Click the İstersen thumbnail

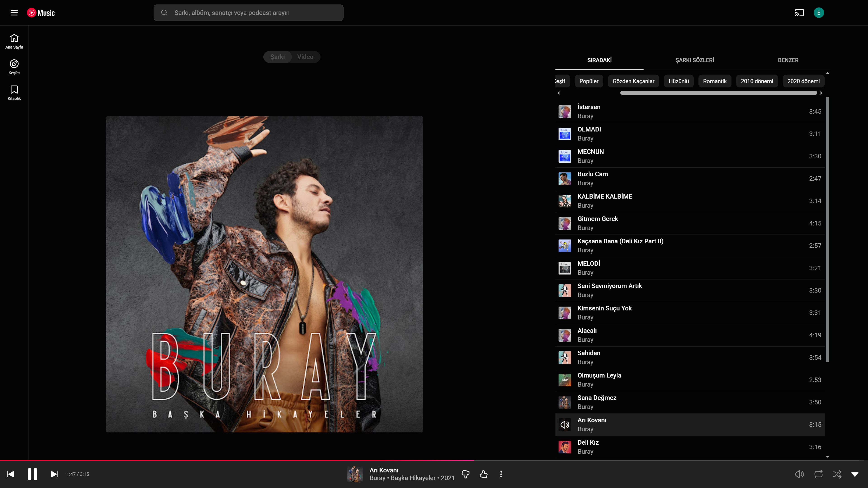point(565,111)
